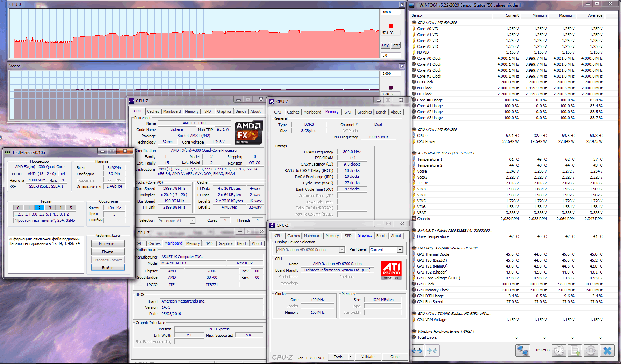The height and width of the screenshot is (364, 621).
Task: Click Интернет button in TestMem5
Action: pos(108,244)
